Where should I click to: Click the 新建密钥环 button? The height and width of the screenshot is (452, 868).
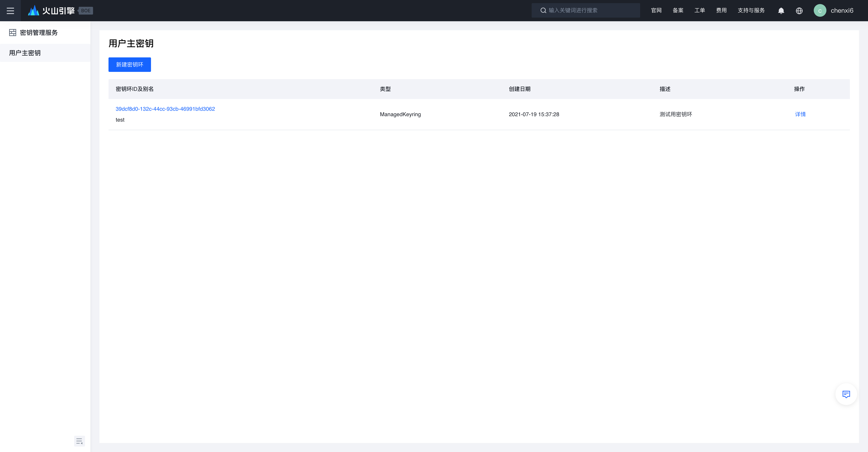coord(130,65)
